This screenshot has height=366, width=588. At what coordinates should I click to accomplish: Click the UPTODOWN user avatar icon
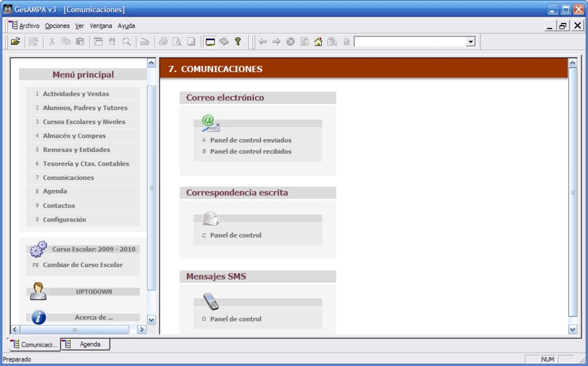click(38, 291)
